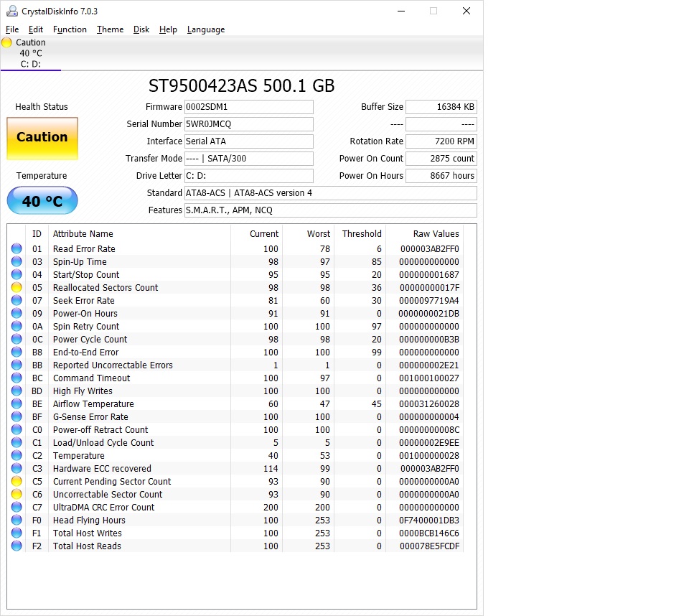Open the Theme menu
Image resolution: width=689 pixels, height=616 pixels.
tap(110, 29)
